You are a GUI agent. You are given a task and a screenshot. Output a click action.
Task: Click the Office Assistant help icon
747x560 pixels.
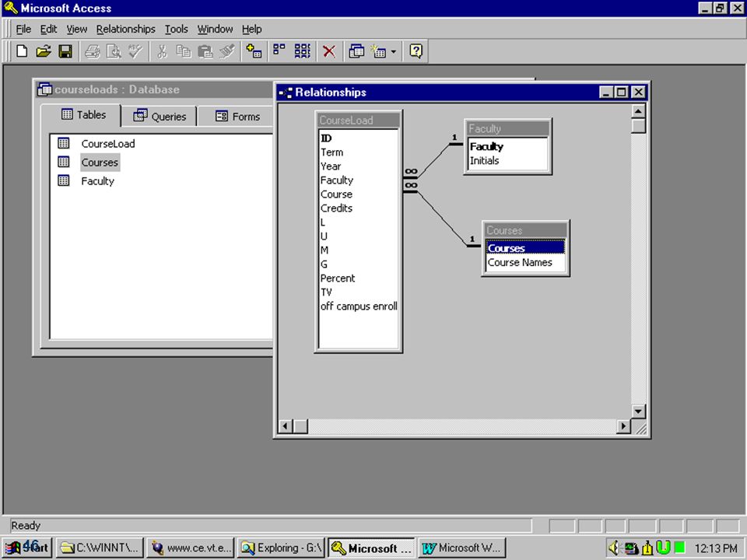[416, 51]
